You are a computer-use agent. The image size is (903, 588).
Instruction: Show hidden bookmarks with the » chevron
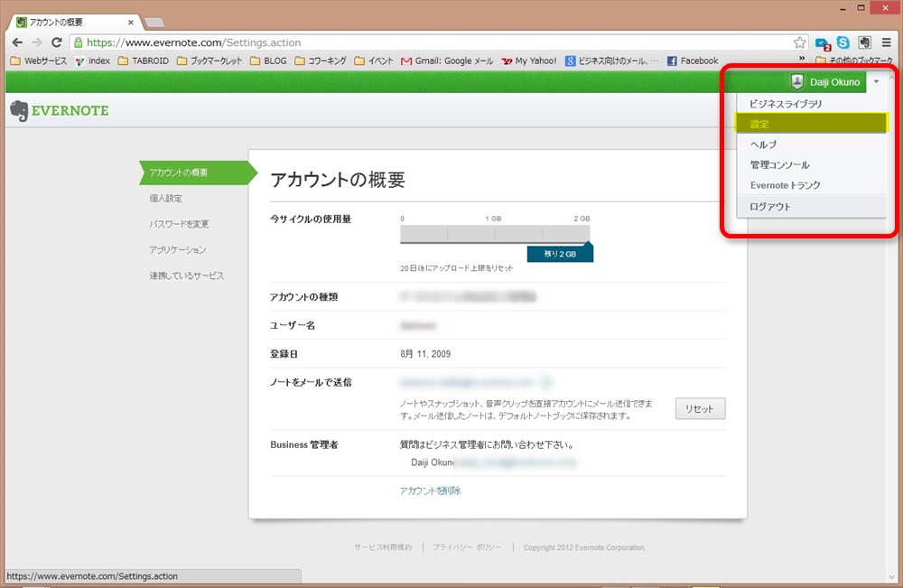(x=802, y=59)
